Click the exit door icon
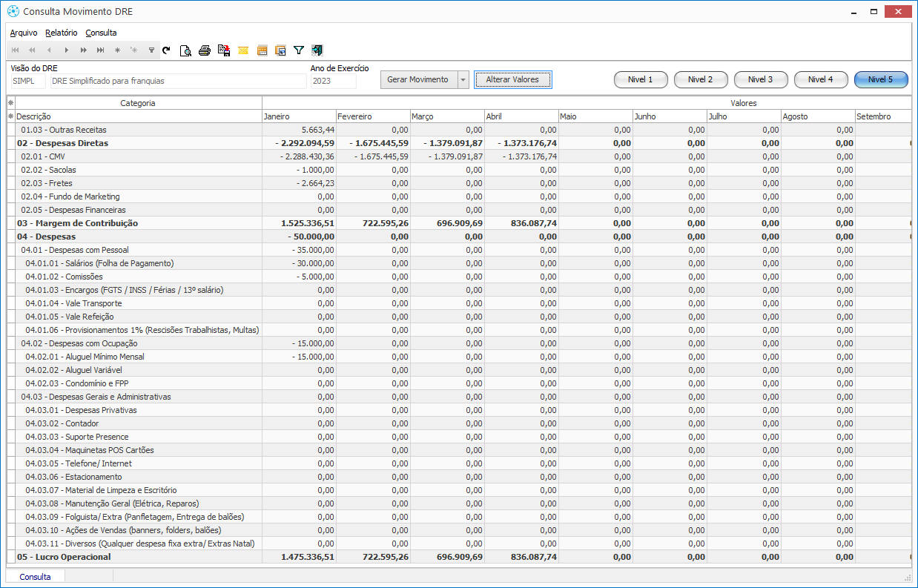This screenshot has height=588, width=918. tap(317, 50)
